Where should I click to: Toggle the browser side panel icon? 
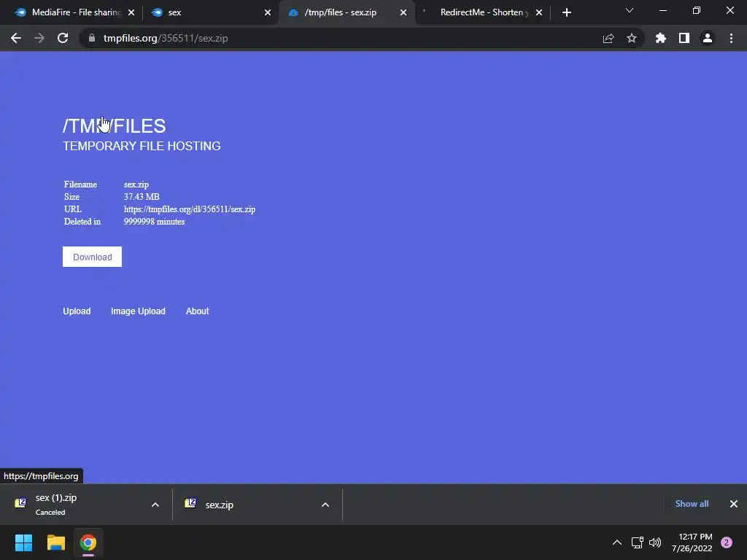[684, 38]
